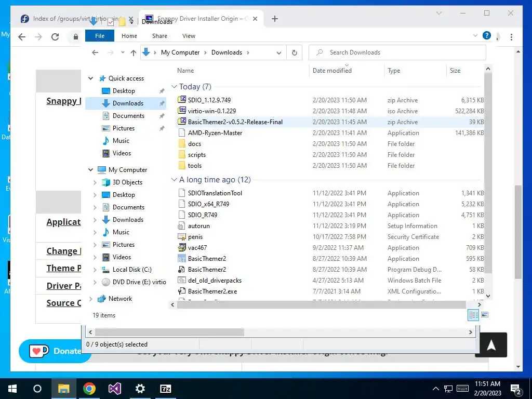The height and width of the screenshot is (399, 532).
Task: Open the Chrome three-dot menu
Action: coord(511,37)
